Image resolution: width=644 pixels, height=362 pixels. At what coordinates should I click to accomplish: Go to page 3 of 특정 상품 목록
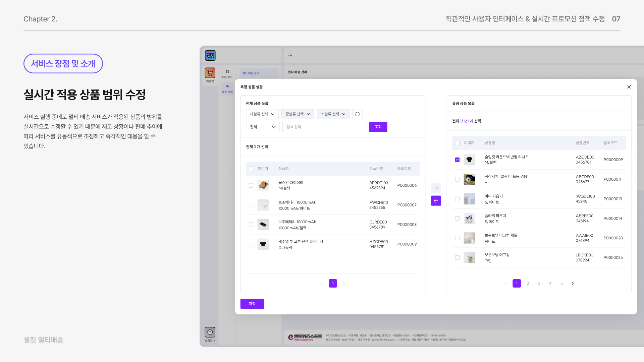tap(539, 283)
